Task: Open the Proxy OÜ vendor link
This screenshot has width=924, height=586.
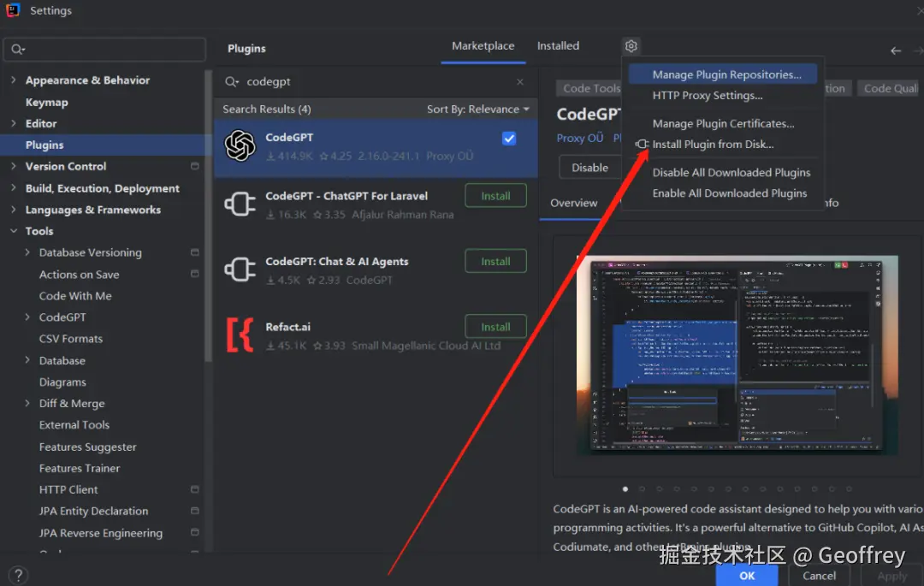Action: 580,138
